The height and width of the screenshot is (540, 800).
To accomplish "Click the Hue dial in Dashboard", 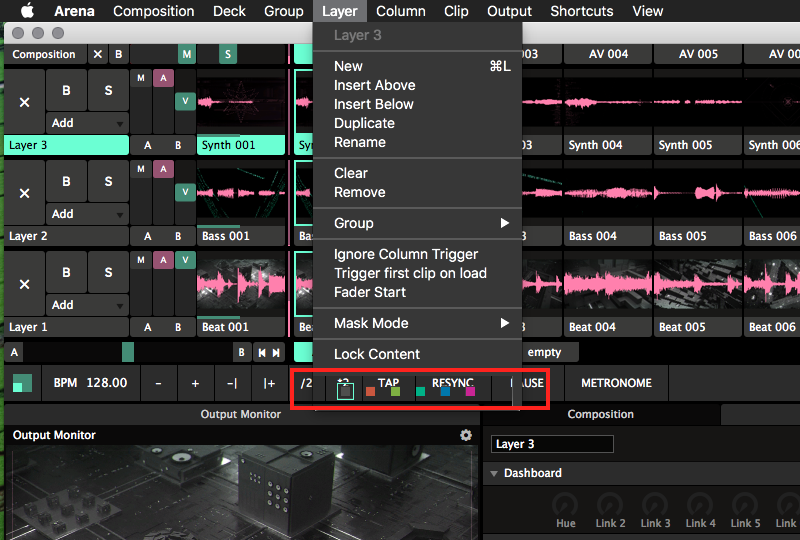I will pos(566,504).
